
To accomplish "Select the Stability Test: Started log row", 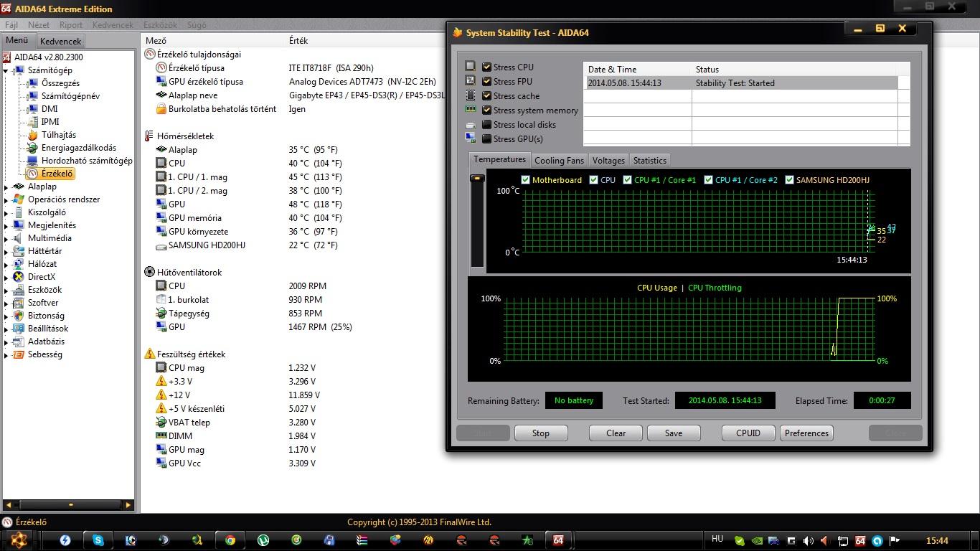I will click(742, 83).
